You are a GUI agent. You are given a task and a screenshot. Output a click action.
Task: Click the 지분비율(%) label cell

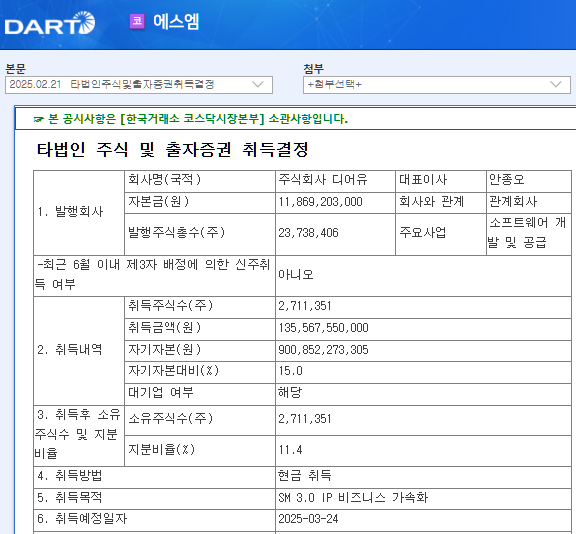pos(200,451)
